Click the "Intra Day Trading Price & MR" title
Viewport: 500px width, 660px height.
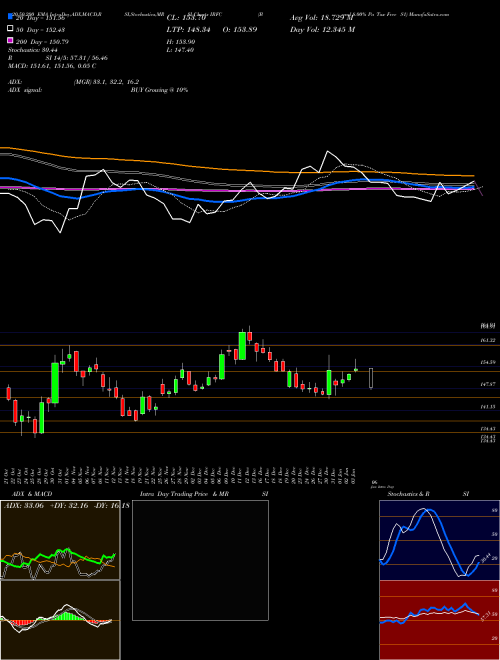[185, 494]
